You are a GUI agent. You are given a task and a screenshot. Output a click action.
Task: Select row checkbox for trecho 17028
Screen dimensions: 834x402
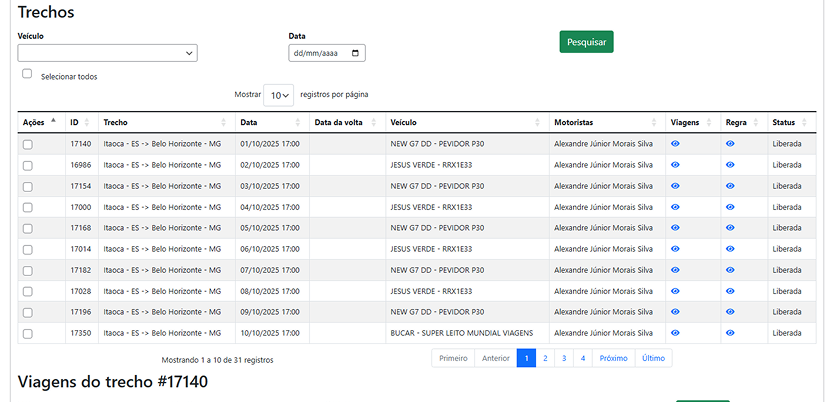(27, 291)
